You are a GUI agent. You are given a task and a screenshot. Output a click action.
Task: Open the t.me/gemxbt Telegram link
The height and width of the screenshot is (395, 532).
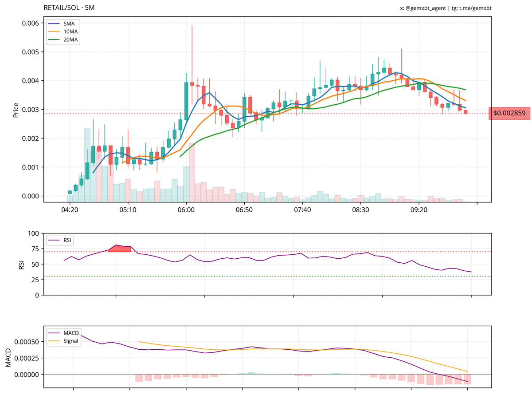click(x=472, y=8)
